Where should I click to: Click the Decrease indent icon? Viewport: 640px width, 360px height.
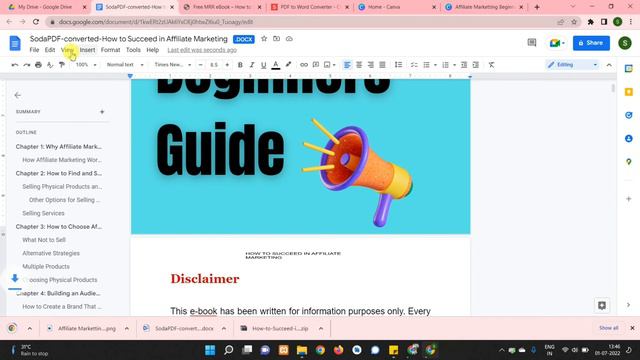pyautogui.click(x=464, y=65)
